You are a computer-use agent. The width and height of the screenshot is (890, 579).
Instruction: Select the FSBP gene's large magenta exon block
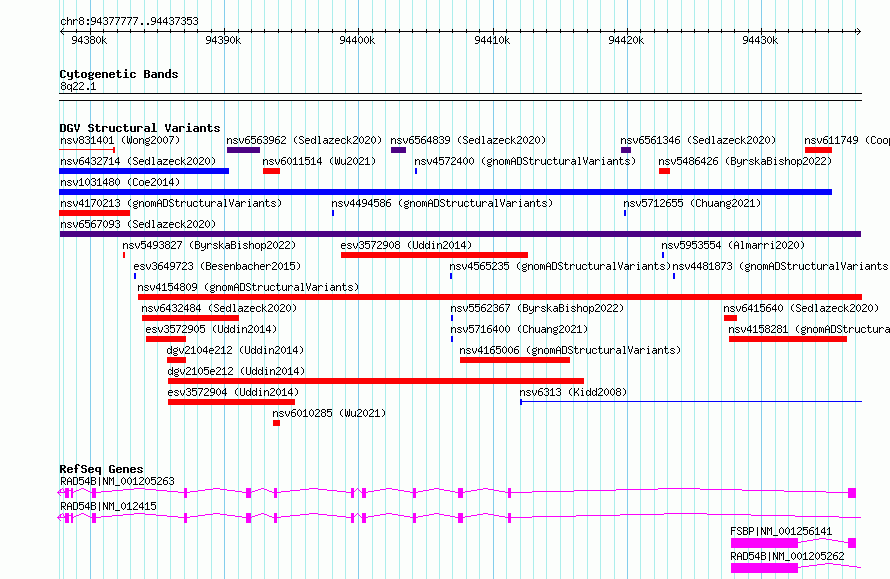point(764,543)
